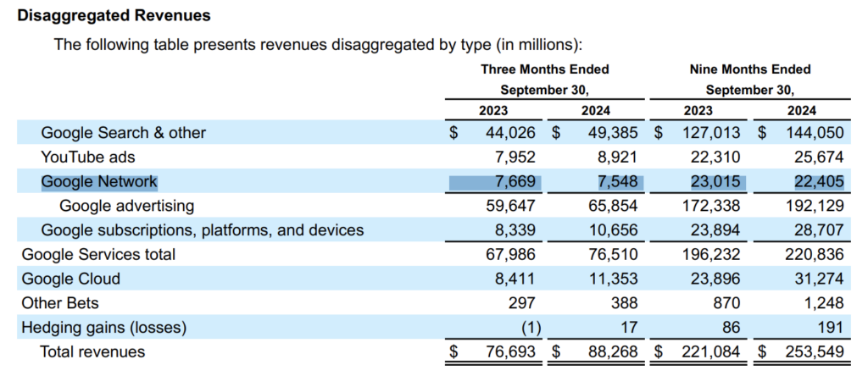Click the Three Months Ended column header
This screenshot has height=376, width=868.
coord(544,69)
